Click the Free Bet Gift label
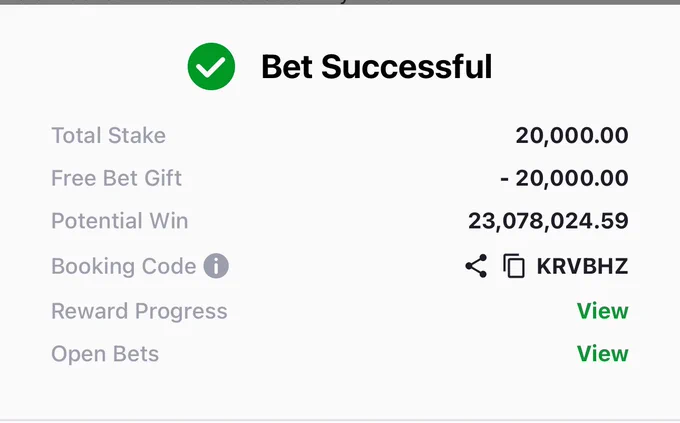Screen dimensions: 680x423 pyautogui.click(x=117, y=178)
